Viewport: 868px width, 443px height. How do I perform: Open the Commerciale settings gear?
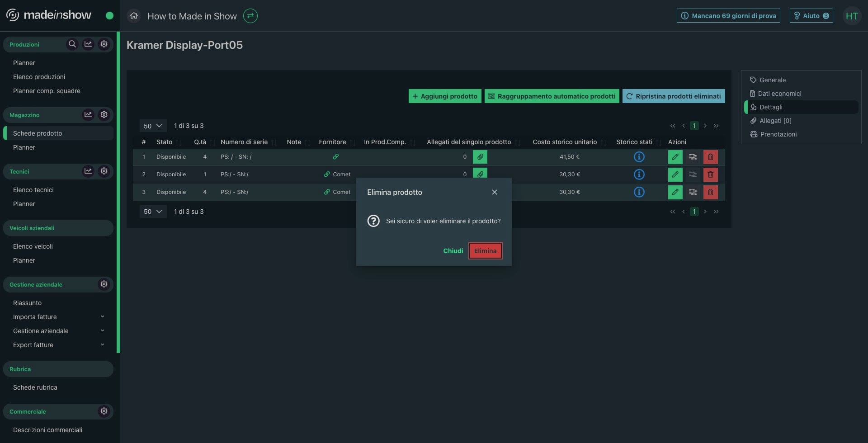(x=104, y=411)
